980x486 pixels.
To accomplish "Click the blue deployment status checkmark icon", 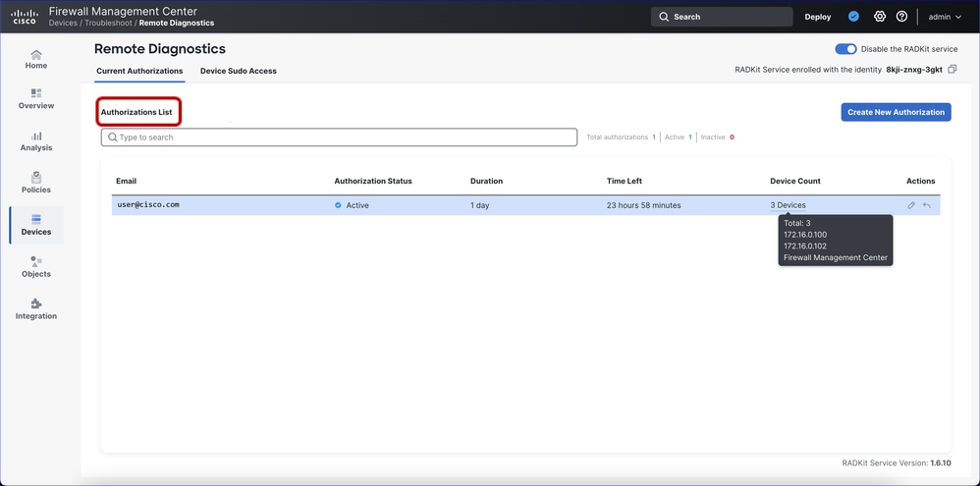I will [x=853, y=17].
